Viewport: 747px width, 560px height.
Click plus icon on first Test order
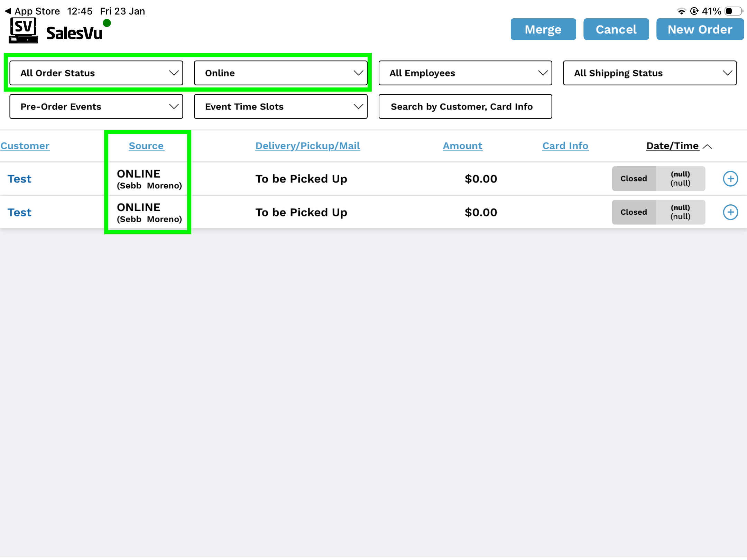[730, 179]
